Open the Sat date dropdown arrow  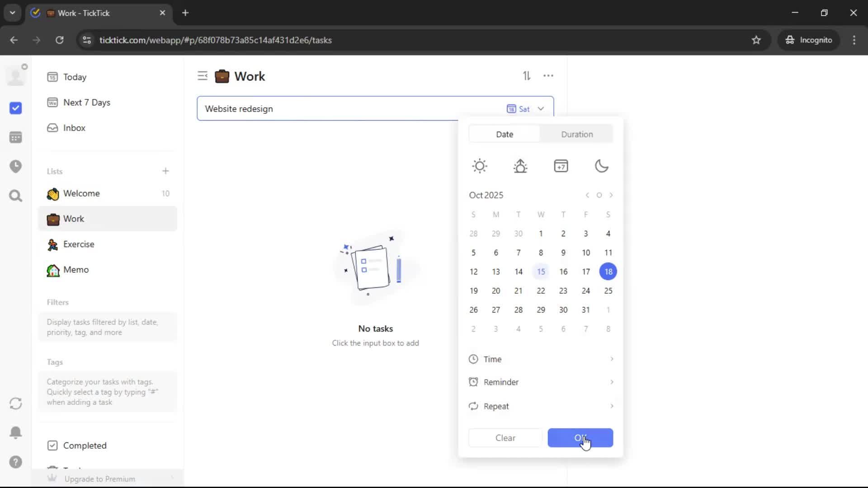(541, 109)
